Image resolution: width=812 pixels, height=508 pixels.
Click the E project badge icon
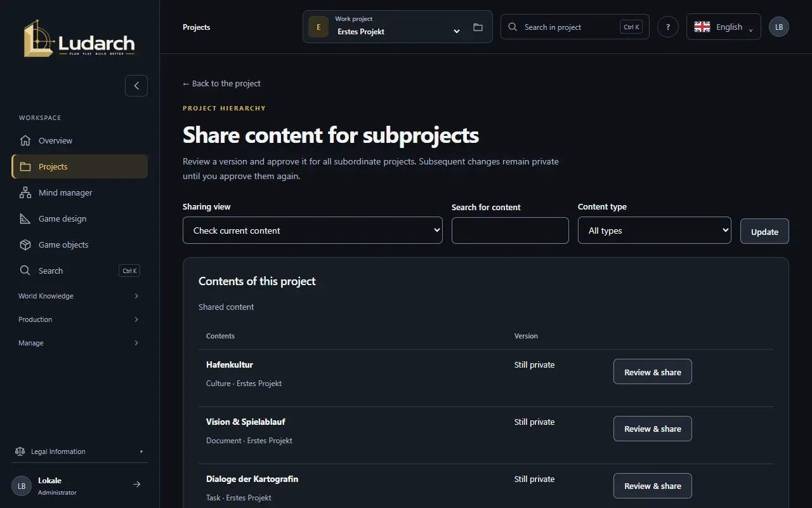(318, 27)
